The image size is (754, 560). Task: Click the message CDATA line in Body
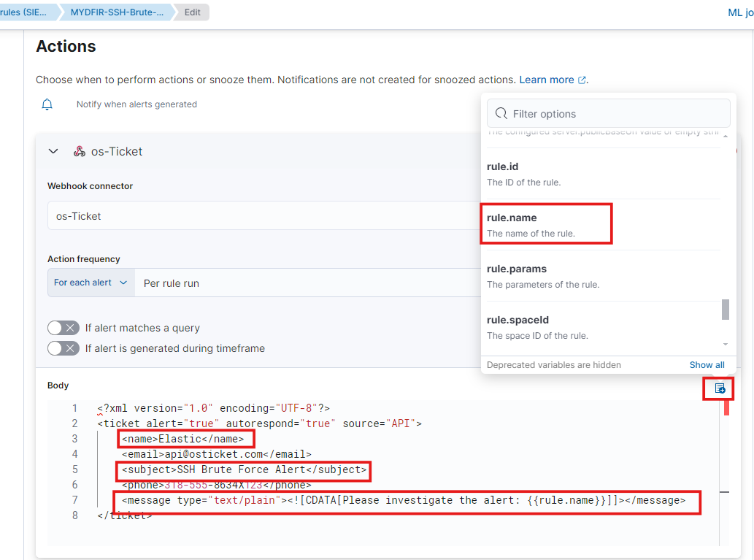tap(404, 500)
